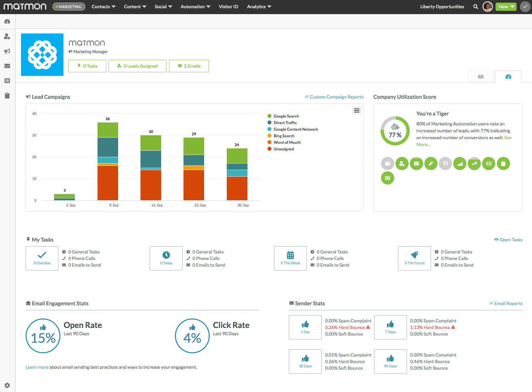This screenshot has height=392, width=532.
Task: Click the green film strip utilization icon
Action: pyautogui.click(x=489, y=163)
